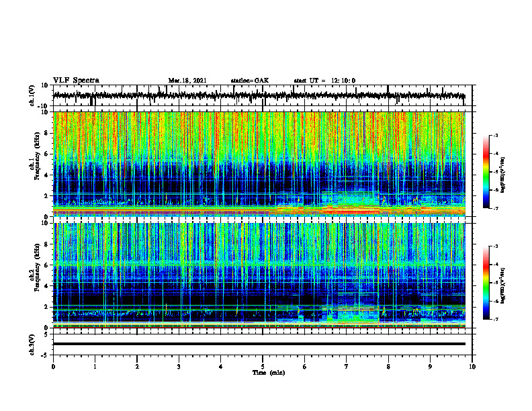532x411 pixels.
Task: Select the date "Mar.18, 2021" in header
Action: [187, 81]
